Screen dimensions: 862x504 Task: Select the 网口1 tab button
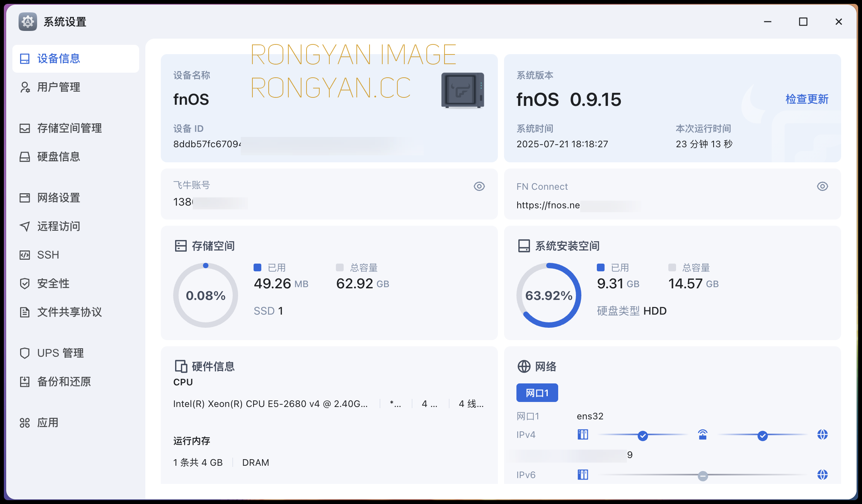(x=537, y=393)
